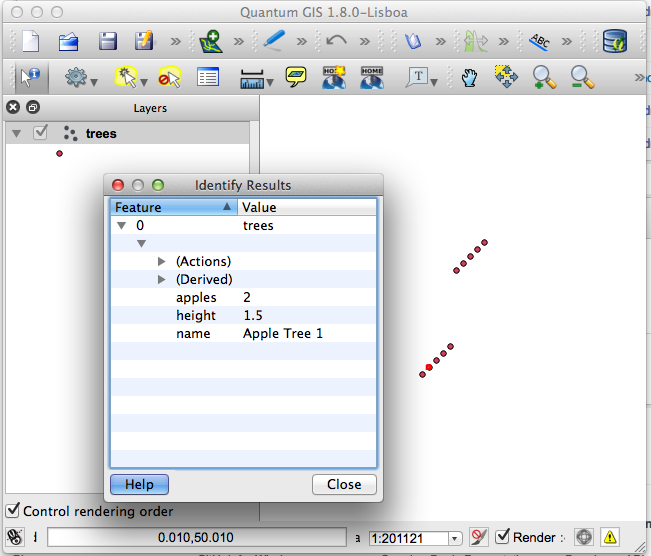Save project with floppy disk icon
The width and height of the screenshot is (651, 556).
point(108,41)
